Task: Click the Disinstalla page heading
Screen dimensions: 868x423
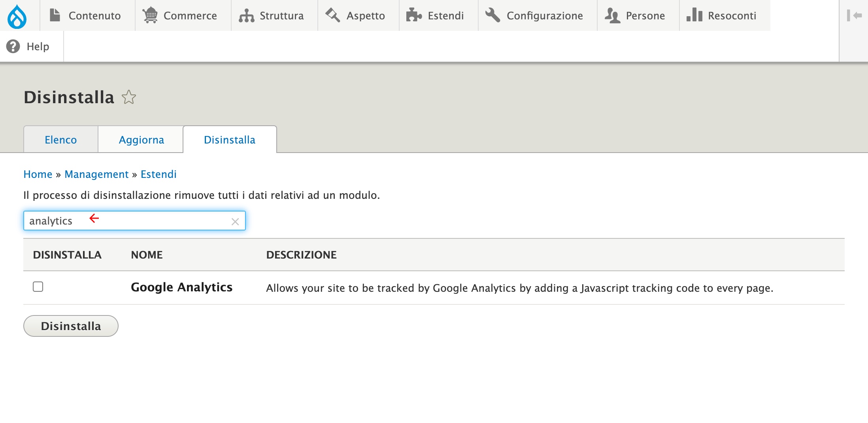Action: [x=69, y=97]
